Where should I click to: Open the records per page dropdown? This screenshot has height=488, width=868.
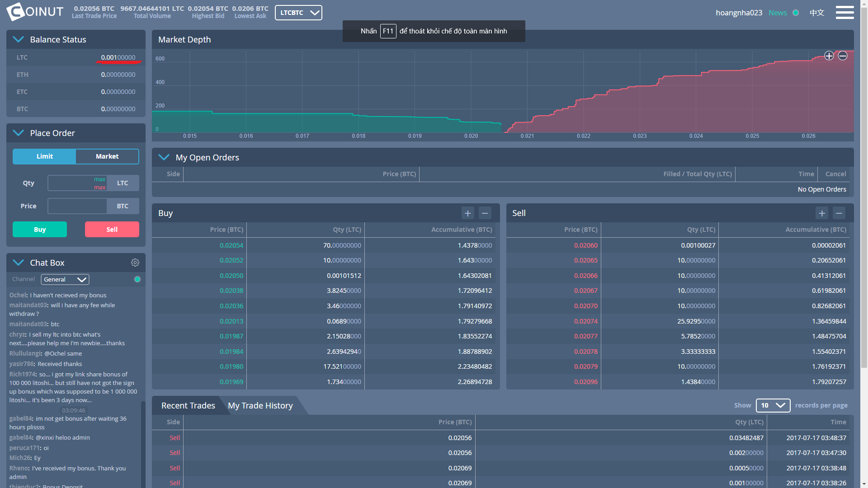[x=773, y=405]
